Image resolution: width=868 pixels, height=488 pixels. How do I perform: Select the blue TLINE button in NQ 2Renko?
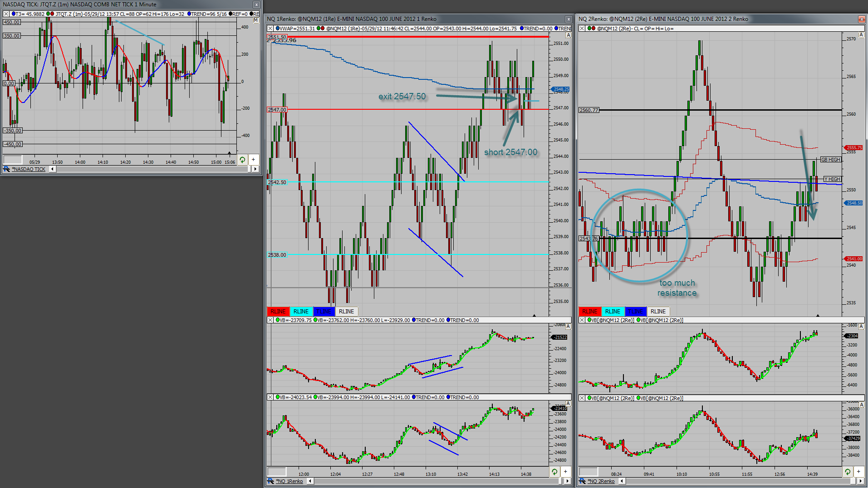(x=635, y=312)
